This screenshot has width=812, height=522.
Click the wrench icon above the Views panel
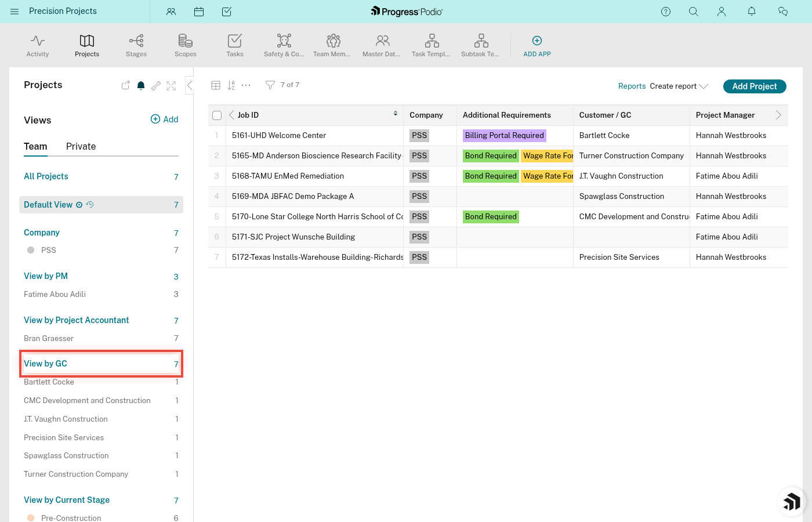tap(155, 85)
